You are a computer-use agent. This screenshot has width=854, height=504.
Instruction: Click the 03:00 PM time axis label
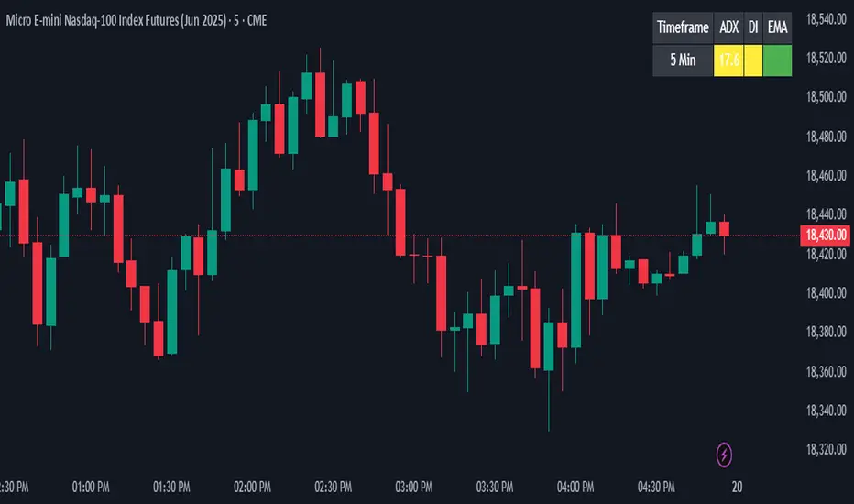(411, 486)
